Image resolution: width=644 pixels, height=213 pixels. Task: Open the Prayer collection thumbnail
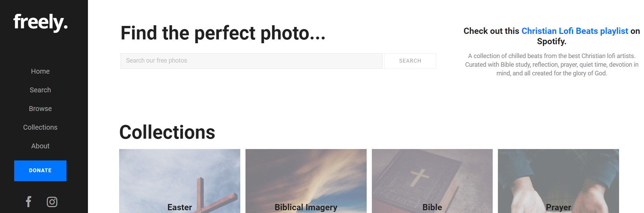click(x=558, y=181)
